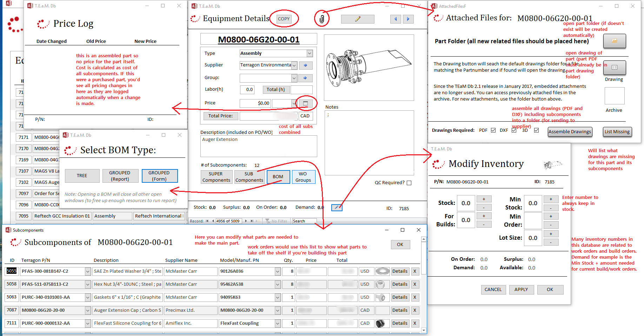Jump to last record in navigation bar
Viewport: 644px width, 336px height.
(252, 221)
